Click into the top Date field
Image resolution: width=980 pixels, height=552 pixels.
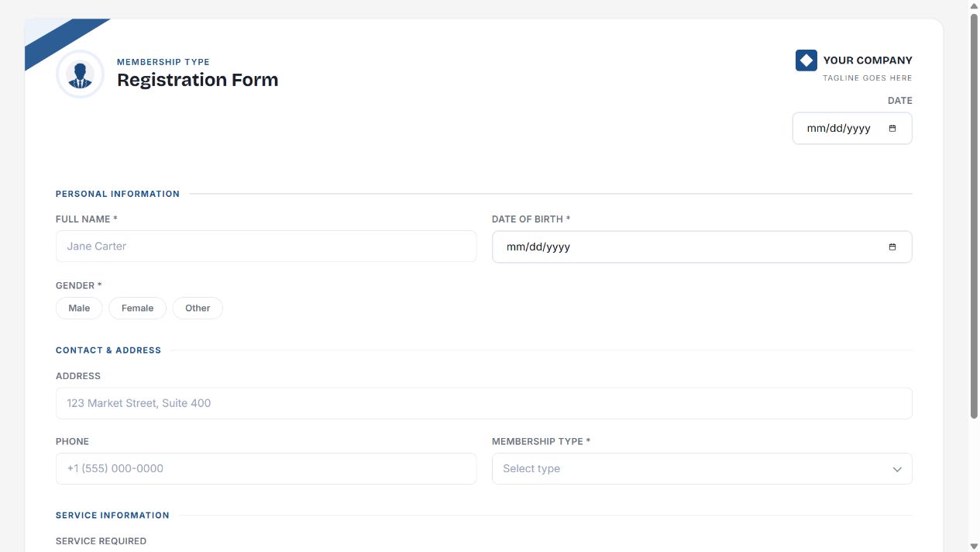point(852,129)
